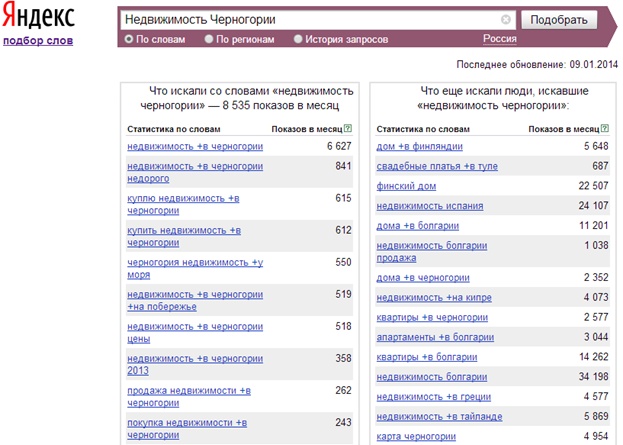
Task: Select the По словам radio button
Action: [x=129, y=39]
